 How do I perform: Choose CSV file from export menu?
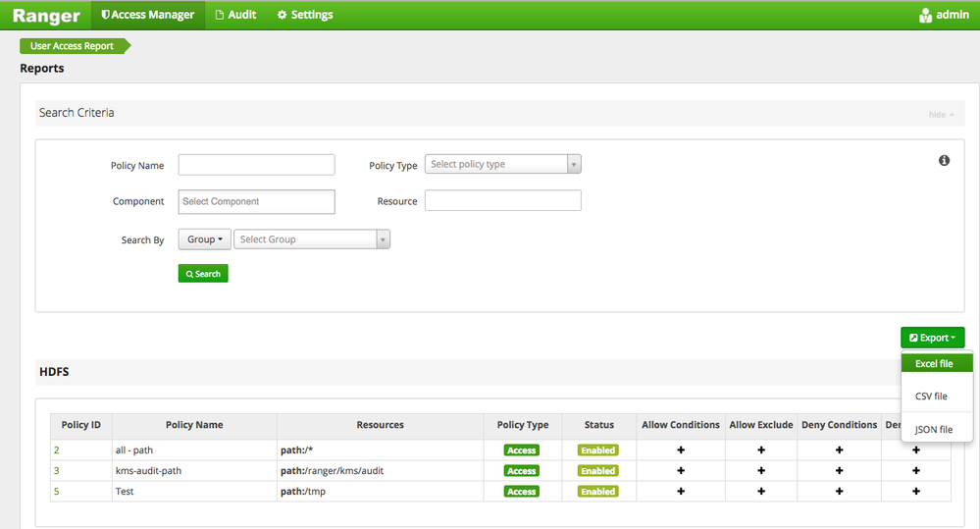tap(931, 397)
